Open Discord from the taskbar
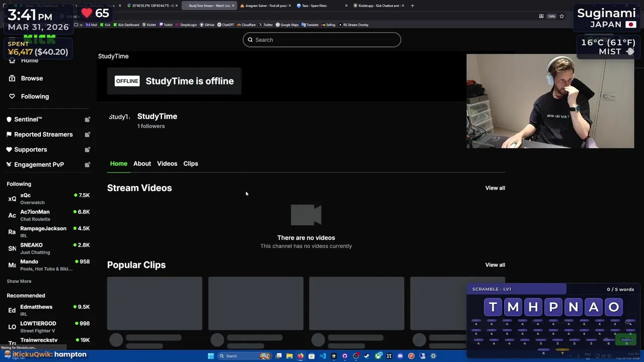Viewport: 644px width, 362px height. (400, 356)
